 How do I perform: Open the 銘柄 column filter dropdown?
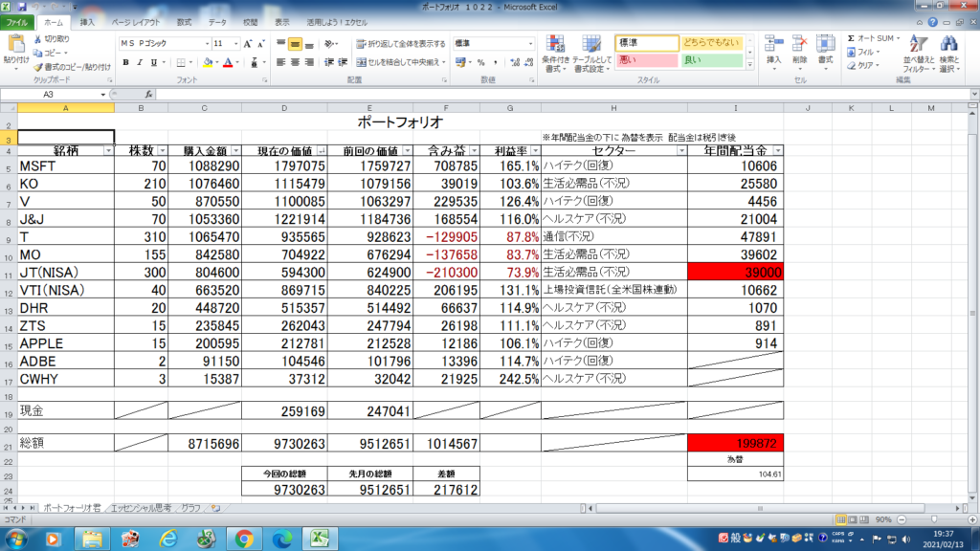108,150
